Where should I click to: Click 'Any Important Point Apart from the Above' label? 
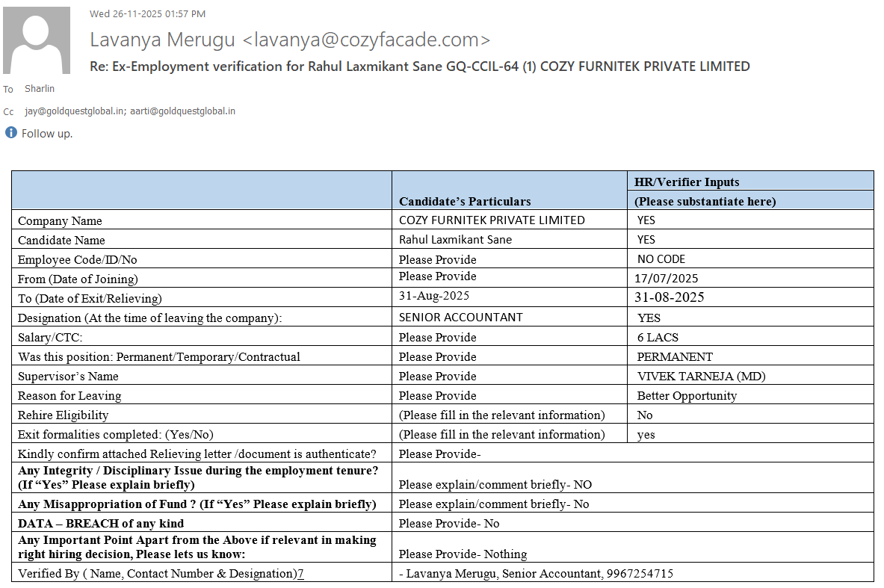(197, 547)
